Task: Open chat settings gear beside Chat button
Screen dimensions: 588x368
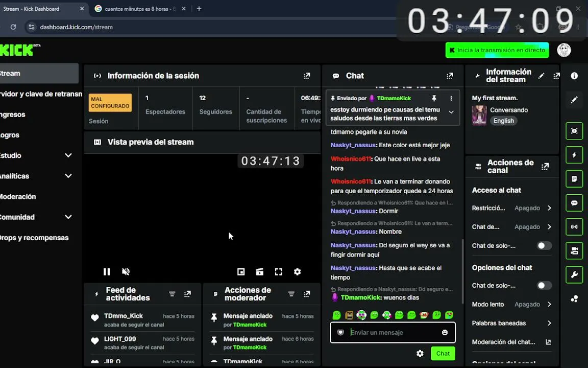Action: [420, 353]
